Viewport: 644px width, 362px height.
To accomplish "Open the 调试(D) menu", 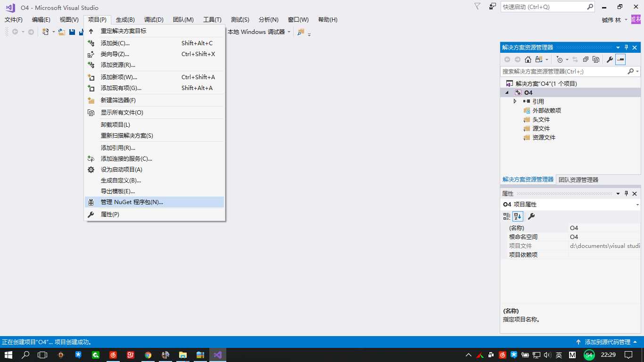I will pos(154,20).
